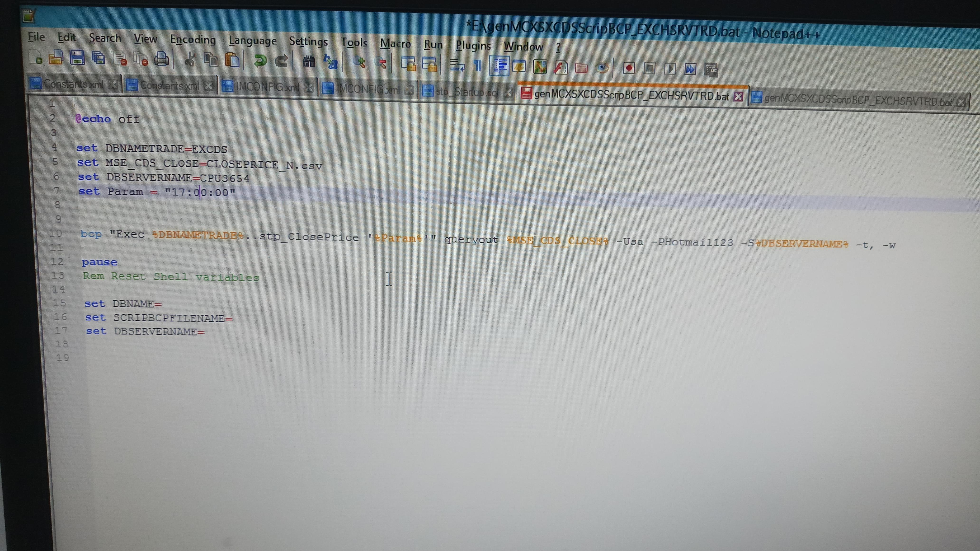The height and width of the screenshot is (551, 980).
Task: Open the Macro menu
Action: click(395, 44)
